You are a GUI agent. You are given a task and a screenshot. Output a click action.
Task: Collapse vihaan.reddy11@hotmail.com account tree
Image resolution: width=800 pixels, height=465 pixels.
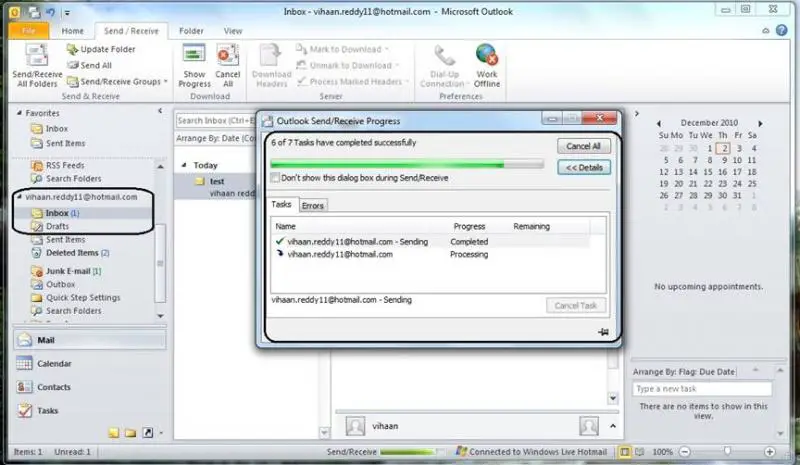tap(19, 197)
